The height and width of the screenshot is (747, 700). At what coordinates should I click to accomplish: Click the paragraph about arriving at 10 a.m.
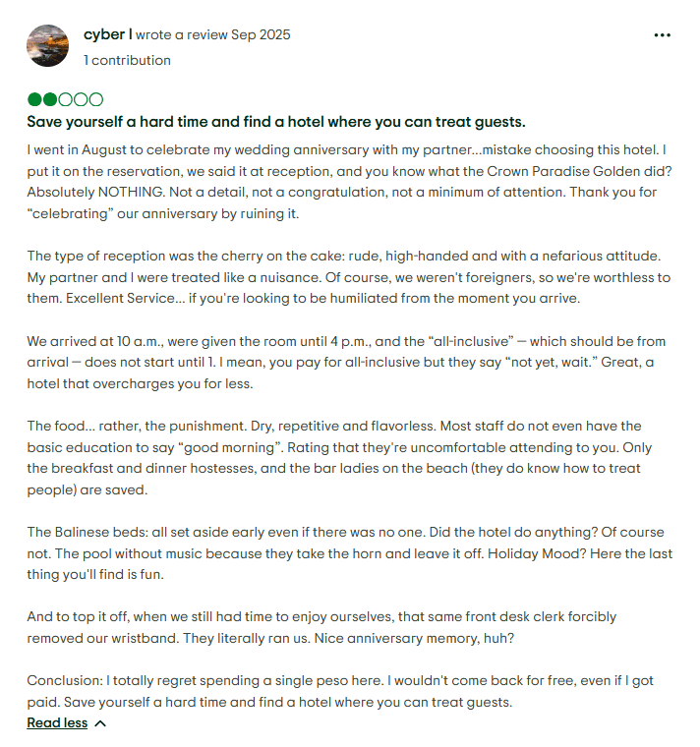[349, 363]
